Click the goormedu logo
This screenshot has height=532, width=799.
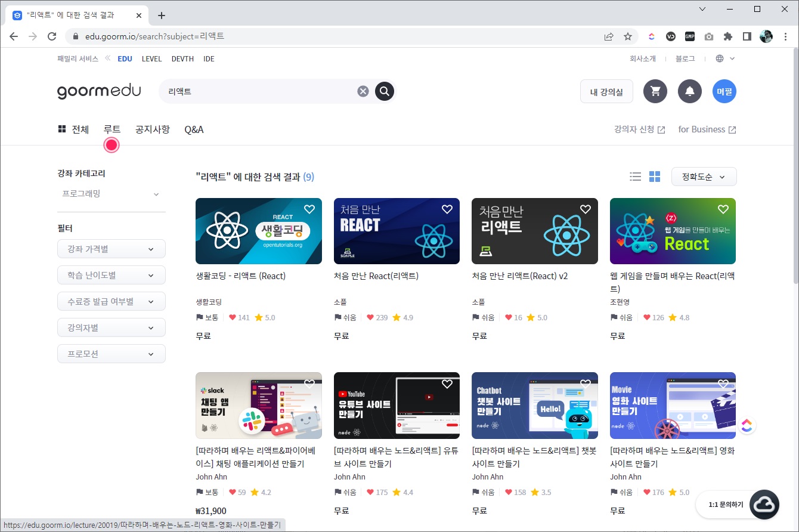99,91
